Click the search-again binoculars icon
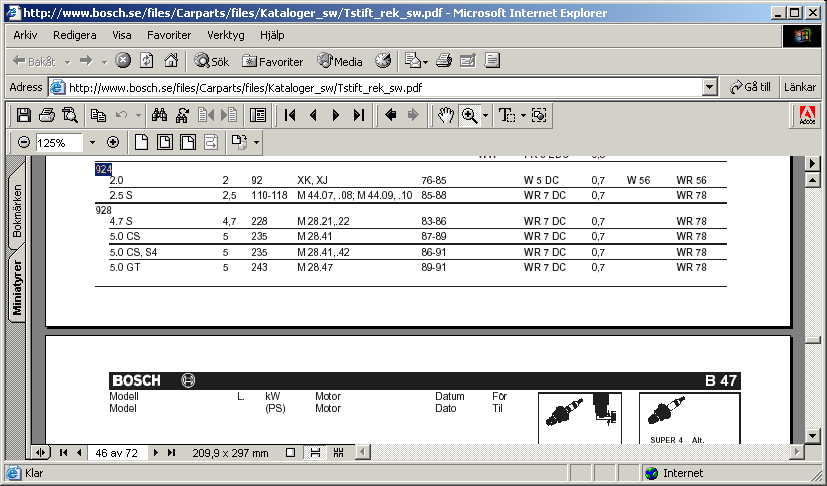The image size is (827, 486). pyautogui.click(x=182, y=115)
